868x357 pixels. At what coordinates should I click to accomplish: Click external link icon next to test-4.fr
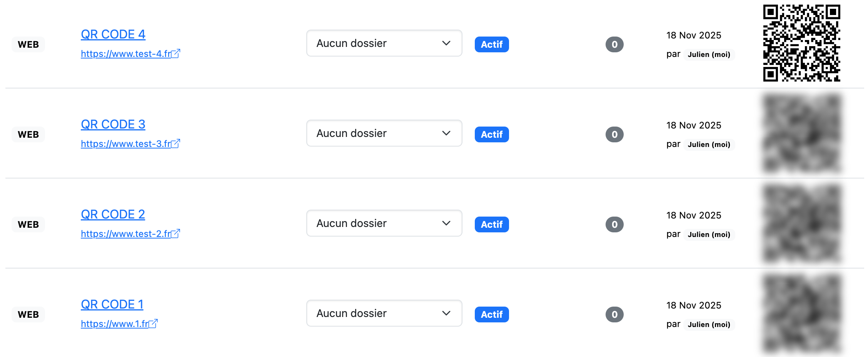pyautogui.click(x=176, y=53)
